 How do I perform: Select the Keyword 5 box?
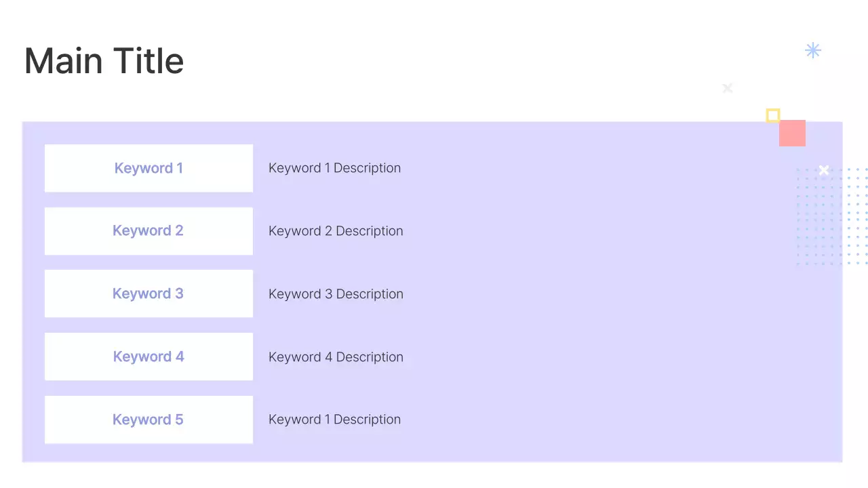click(149, 420)
